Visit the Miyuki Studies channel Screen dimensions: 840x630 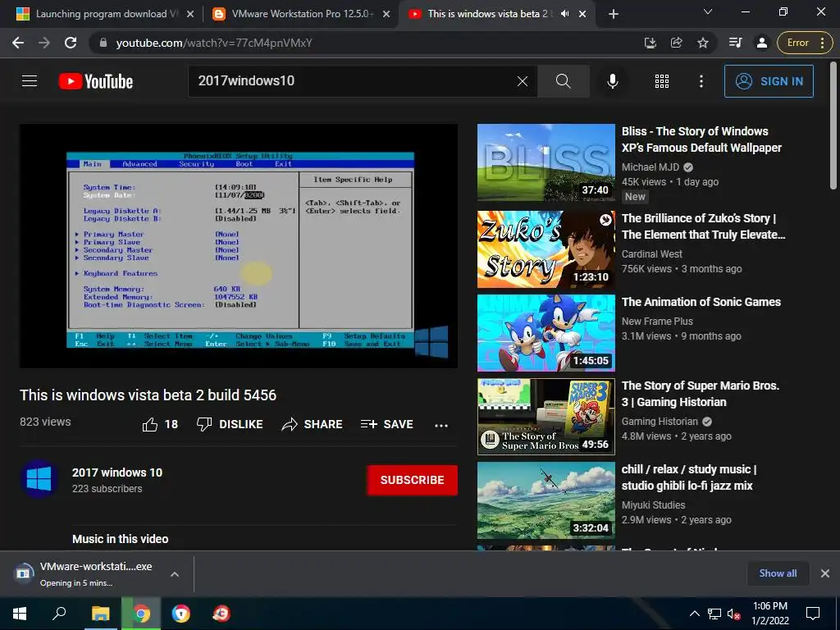click(x=653, y=504)
